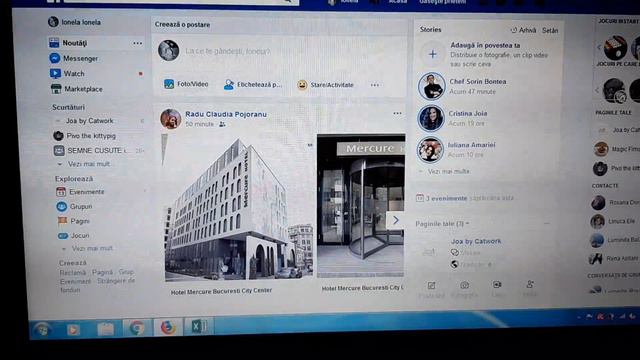Screen dimensions: 640x360
Task: Open media player taskbar icon
Action: (x=73, y=329)
